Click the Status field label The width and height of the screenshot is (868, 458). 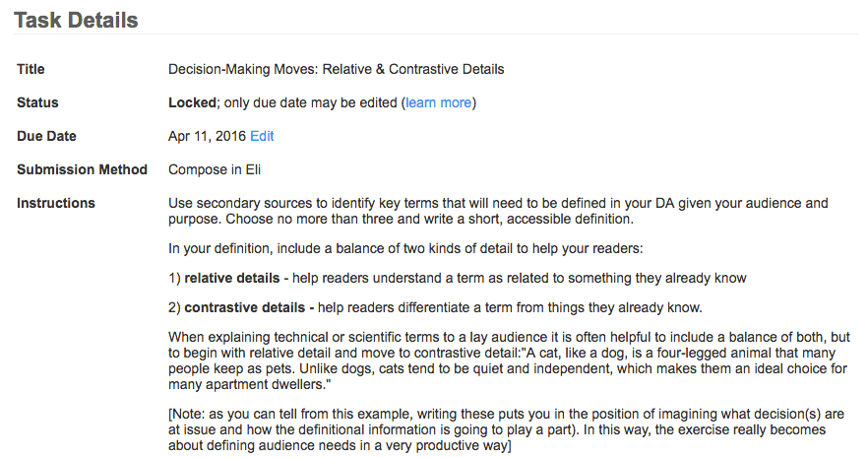pos(37,103)
